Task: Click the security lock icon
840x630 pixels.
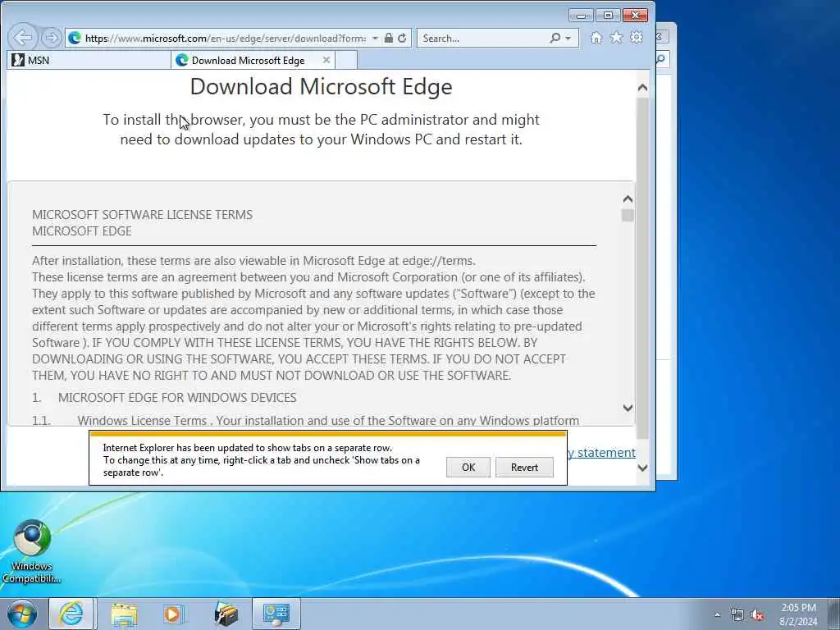Action: click(388, 38)
